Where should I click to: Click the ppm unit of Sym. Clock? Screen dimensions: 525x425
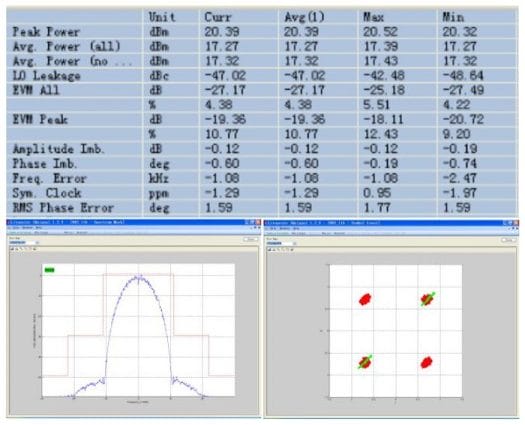(158, 194)
